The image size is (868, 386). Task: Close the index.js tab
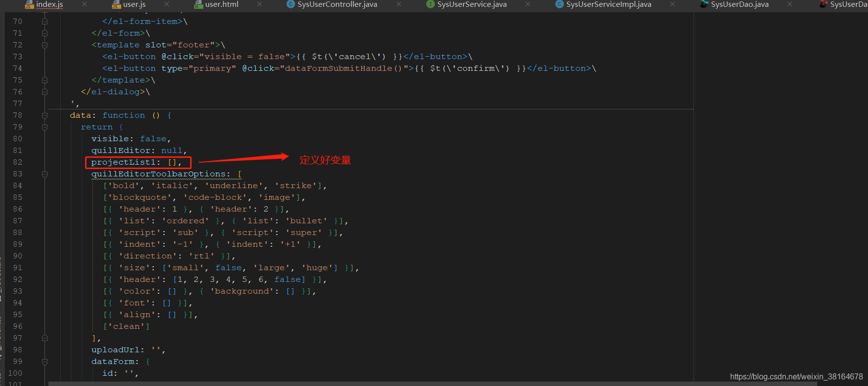point(85,4)
